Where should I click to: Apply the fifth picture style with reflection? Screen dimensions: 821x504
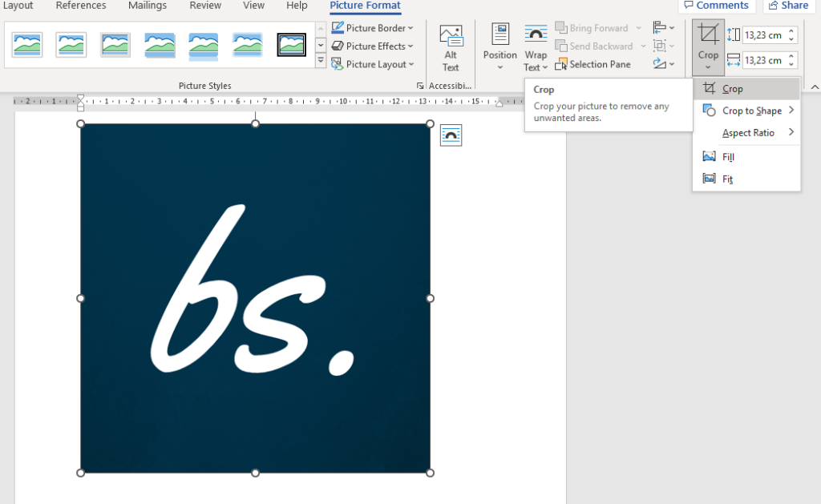(x=203, y=45)
